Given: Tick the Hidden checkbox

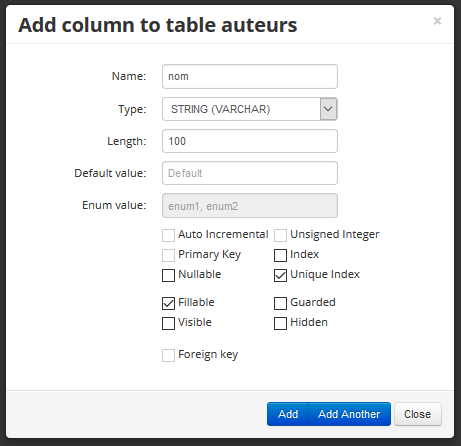Looking at the screenshot, I should tap(280, 323).
